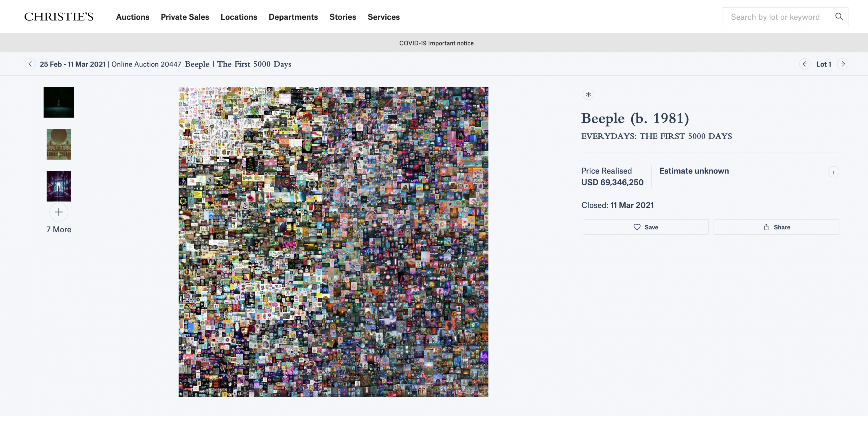This screenshot has width=868, height=429.
Task: Open the Departments menu
Action: [x=293, y=17]
